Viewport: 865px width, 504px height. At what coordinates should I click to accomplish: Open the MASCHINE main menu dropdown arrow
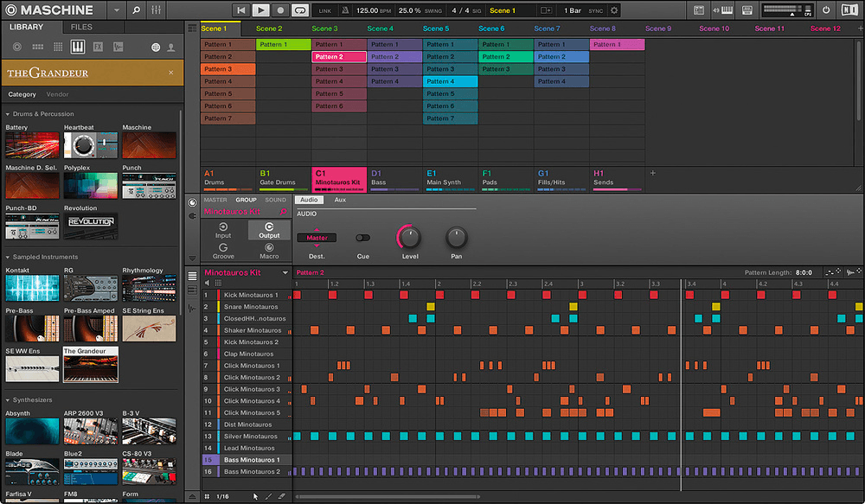pyautogui.click(x=116, y=10)
